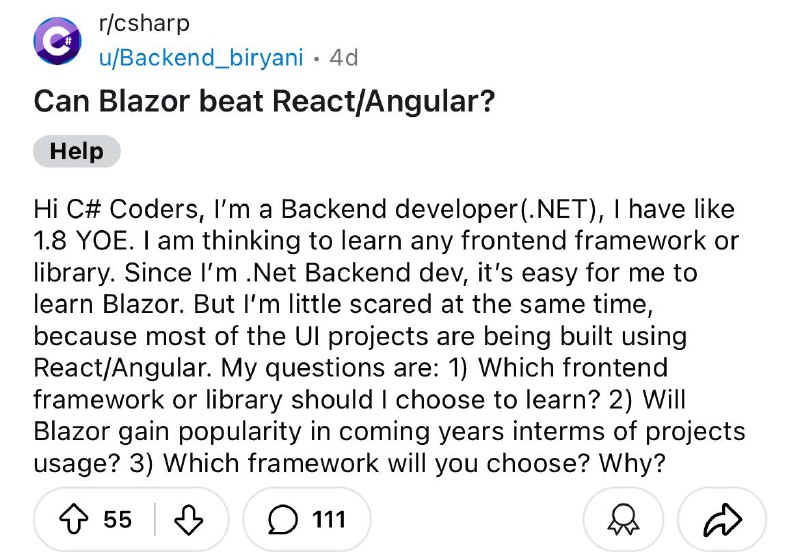Click the 'Hi C# Coders' opening line
Image resolution: width=800 pixels, height=559 pixels.
(384, 209)
